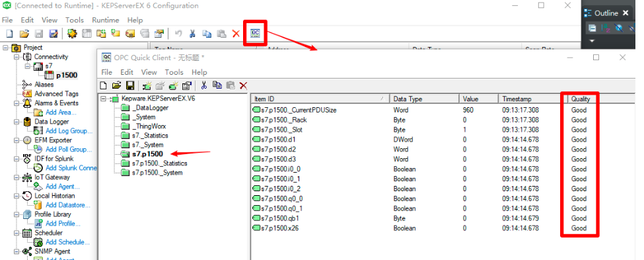Image resolution: width=644 pixels, height=260 pixels.
Task: Sort by the Item ID column header
Action: click(x=320, y=99)
